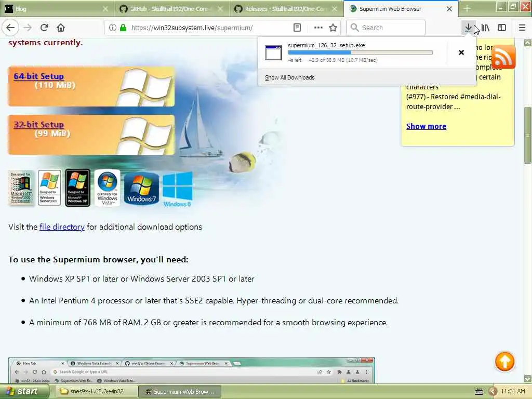This screenshot has height=399, width=532.
Task: Click the "To use the Supermium browser" heading
Action: click(x=98, y=260)
